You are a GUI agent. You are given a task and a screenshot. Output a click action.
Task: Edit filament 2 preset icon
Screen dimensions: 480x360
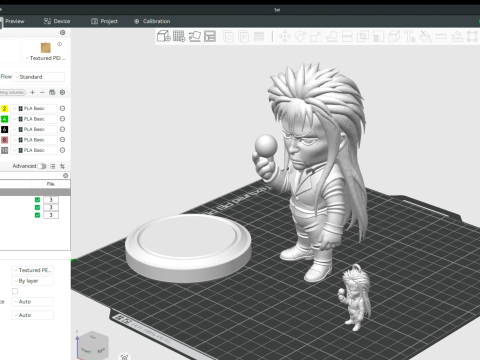pos(62,108)
